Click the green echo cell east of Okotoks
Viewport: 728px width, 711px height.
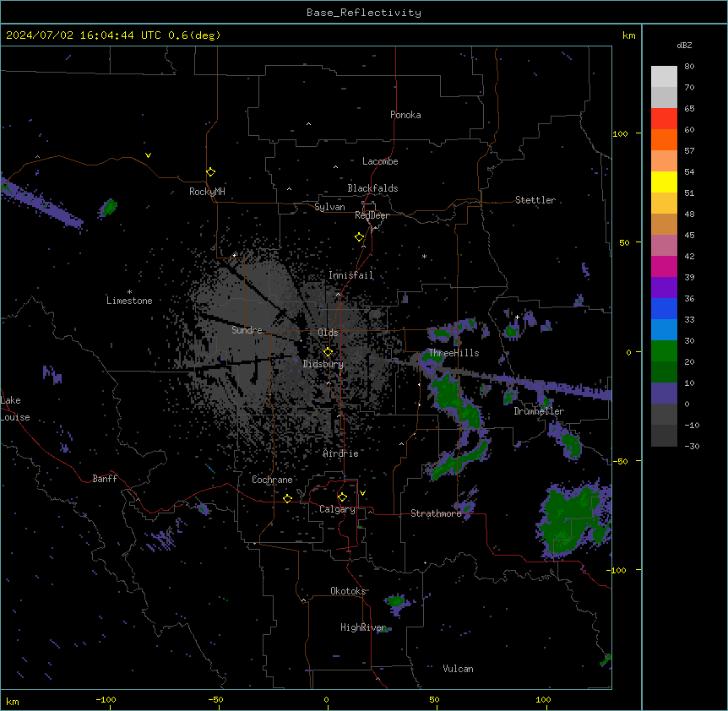pos(395,601)
